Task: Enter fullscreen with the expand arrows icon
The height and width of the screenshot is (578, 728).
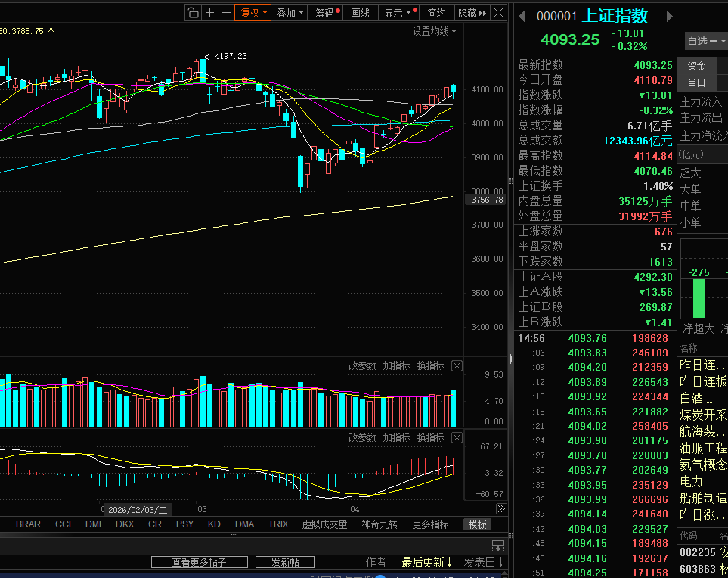Action: (x=498, y=13)
